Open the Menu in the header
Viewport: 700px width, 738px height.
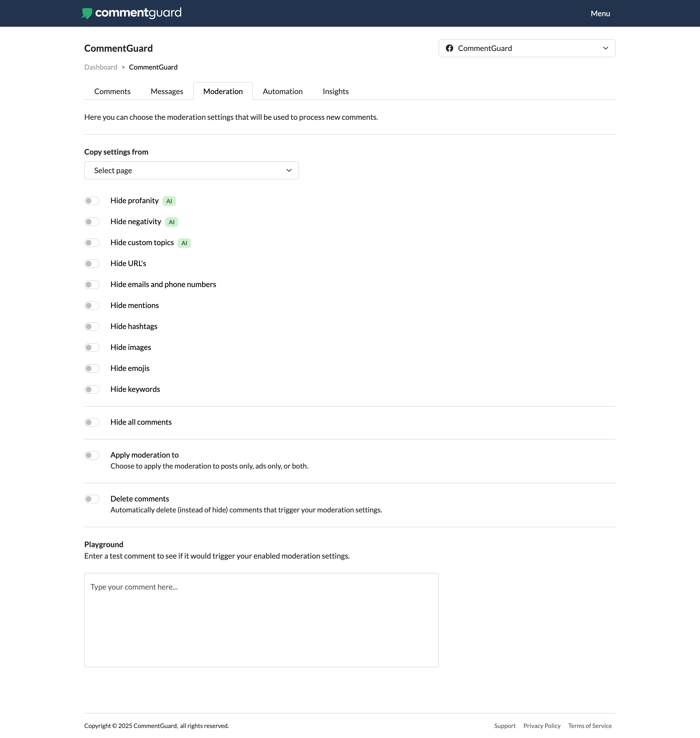[600, 13]
